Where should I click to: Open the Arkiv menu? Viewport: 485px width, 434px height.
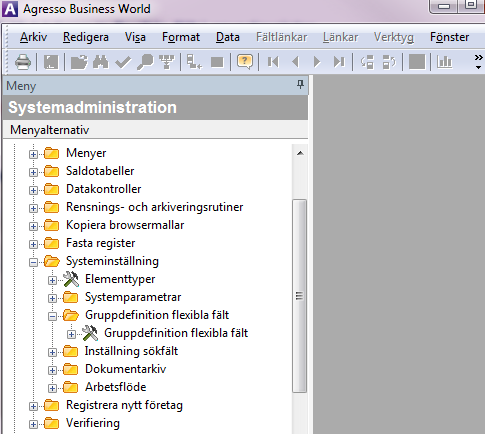coord(33,37)
